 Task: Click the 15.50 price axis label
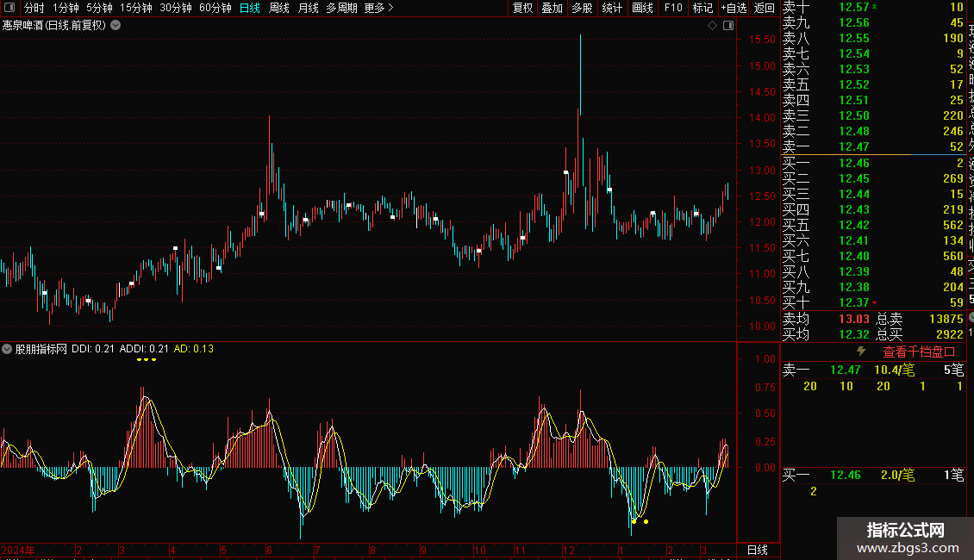pos(762,39)
